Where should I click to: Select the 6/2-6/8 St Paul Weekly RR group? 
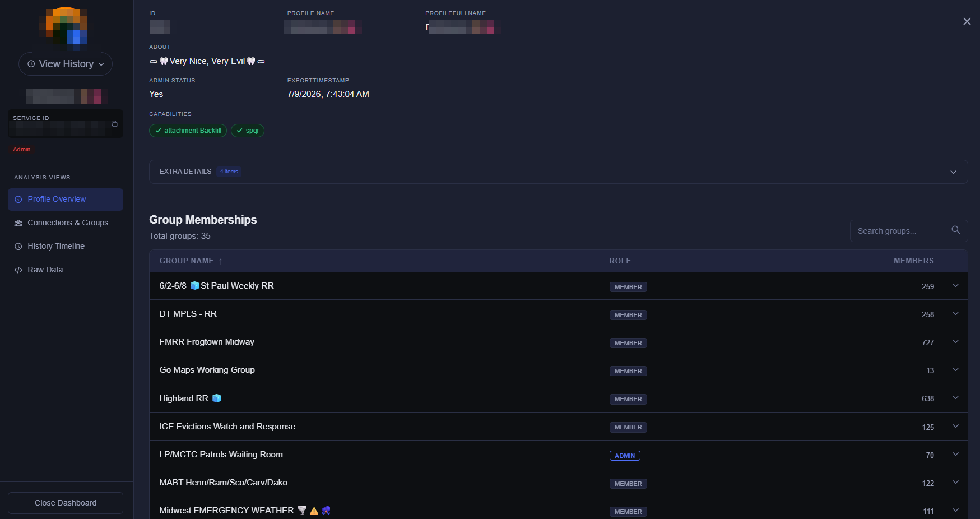point(216,286)
